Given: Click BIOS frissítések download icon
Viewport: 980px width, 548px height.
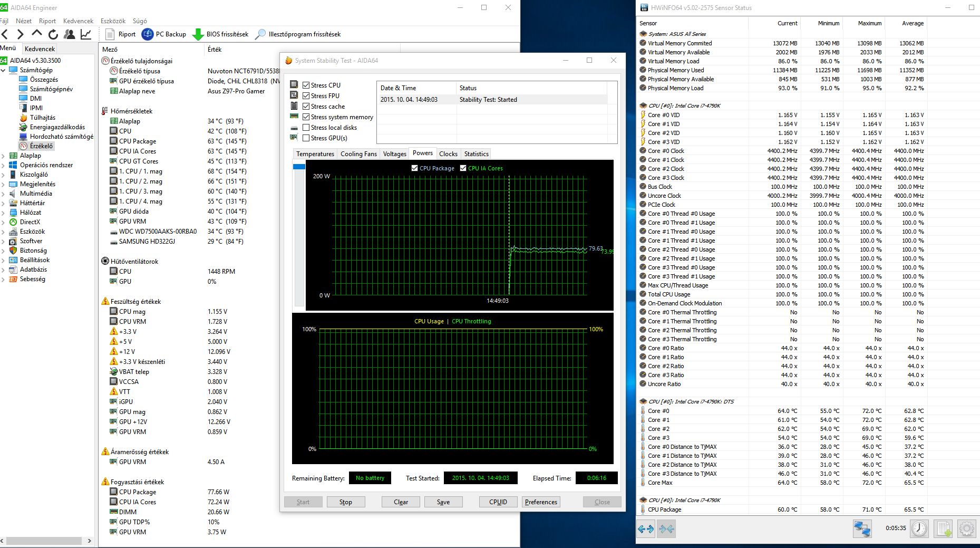Looking at the screenshot, I should pos(198,34).
